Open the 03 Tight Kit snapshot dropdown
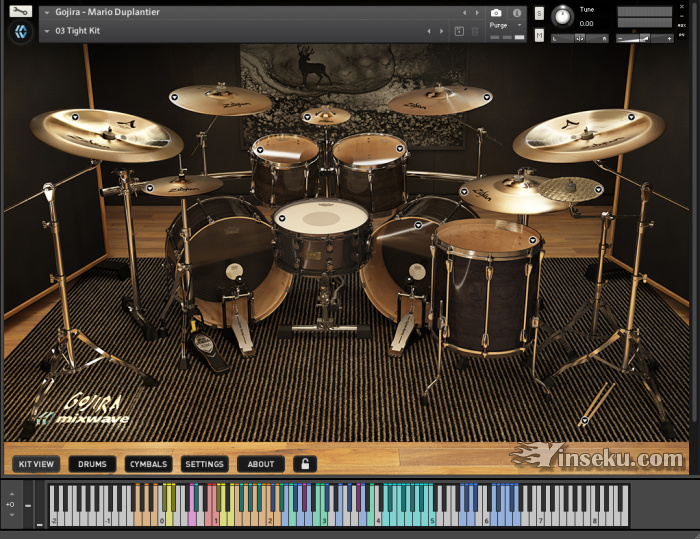The height and width of the screenshot is (539, 700). click(48, 31)
